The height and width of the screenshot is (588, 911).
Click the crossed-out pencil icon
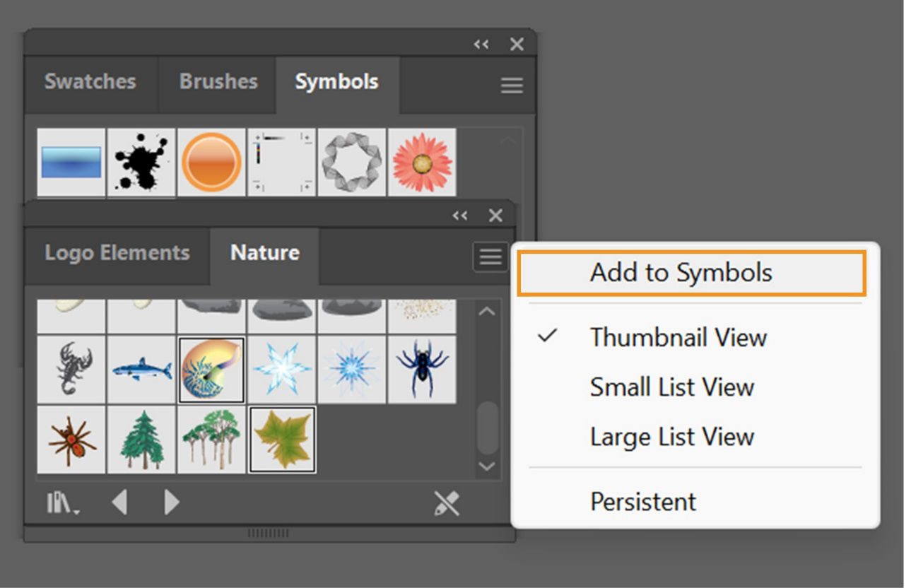(445, 502)
